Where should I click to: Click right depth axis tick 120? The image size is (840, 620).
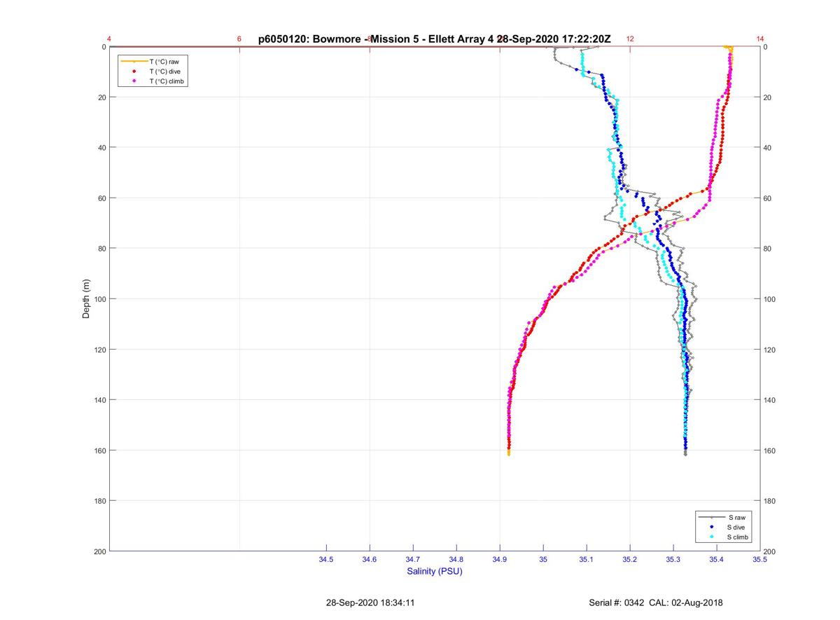coord(770,350)
